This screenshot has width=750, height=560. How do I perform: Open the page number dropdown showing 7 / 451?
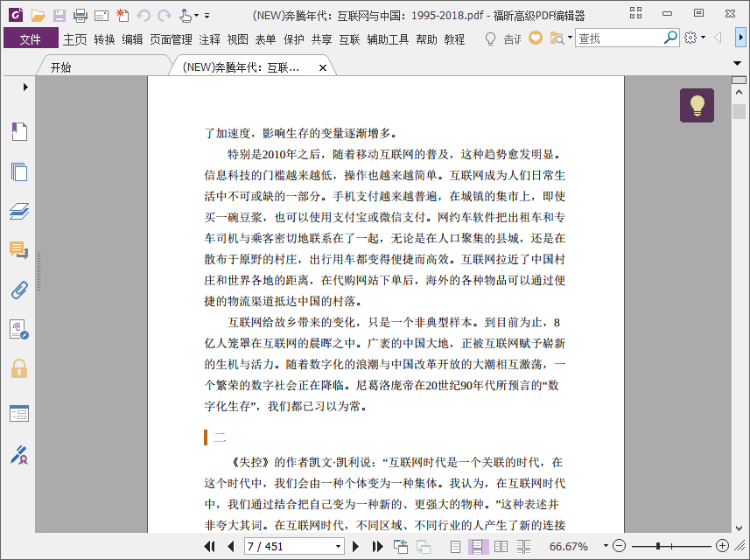click(x=338, y=546)
